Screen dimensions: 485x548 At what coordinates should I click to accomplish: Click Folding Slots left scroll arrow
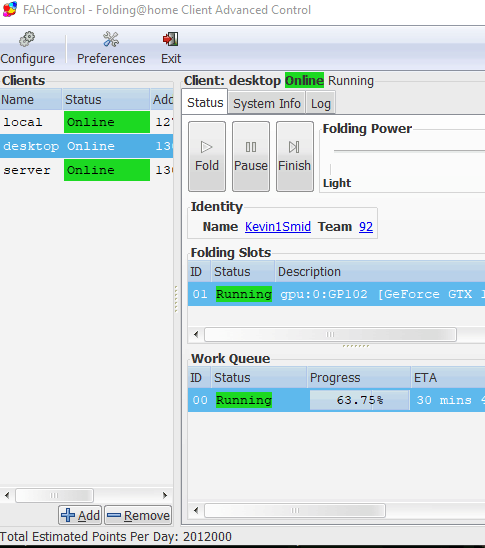pos(196,334)
